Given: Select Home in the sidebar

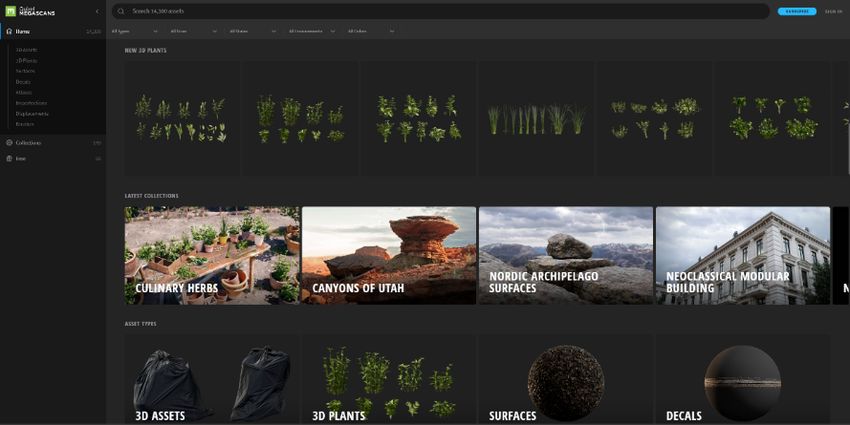Looking at the screenshot, I should (x=53, y=31).
